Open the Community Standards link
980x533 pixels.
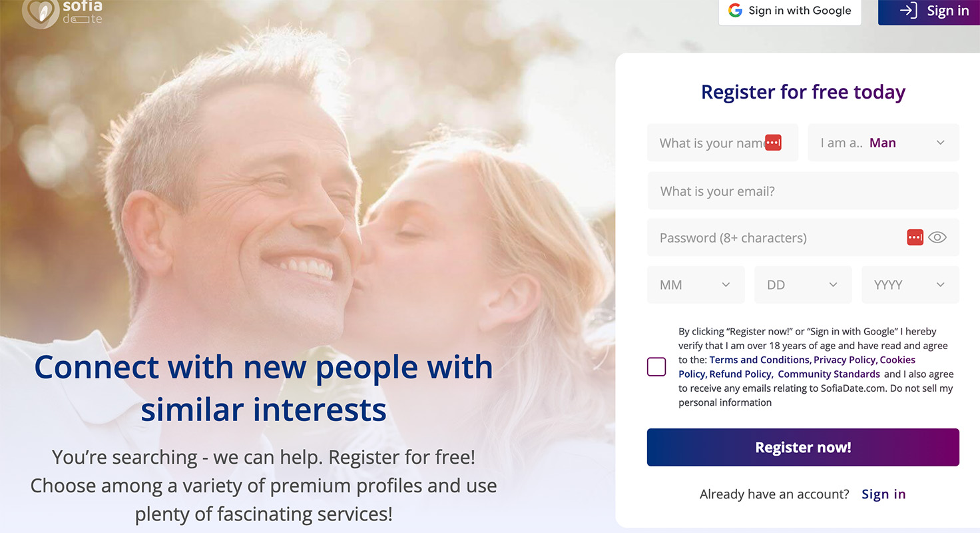(x=829, y=374)
